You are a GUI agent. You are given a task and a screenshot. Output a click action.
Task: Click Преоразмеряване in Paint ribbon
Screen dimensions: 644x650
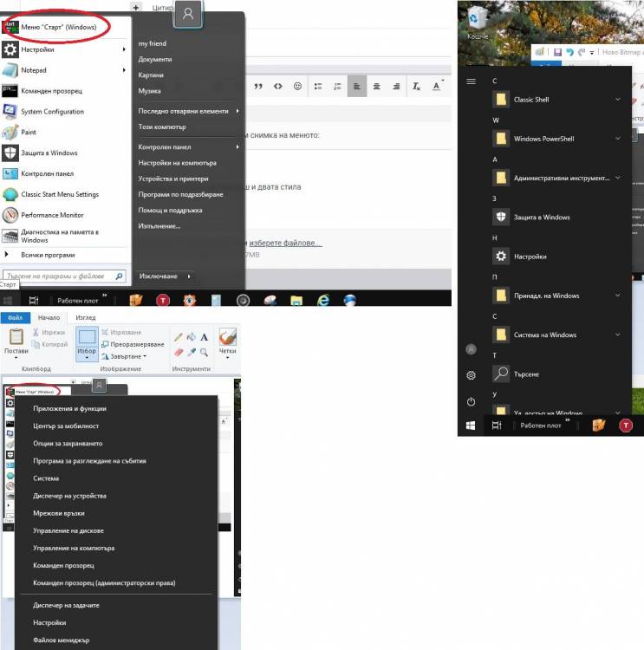133,344
